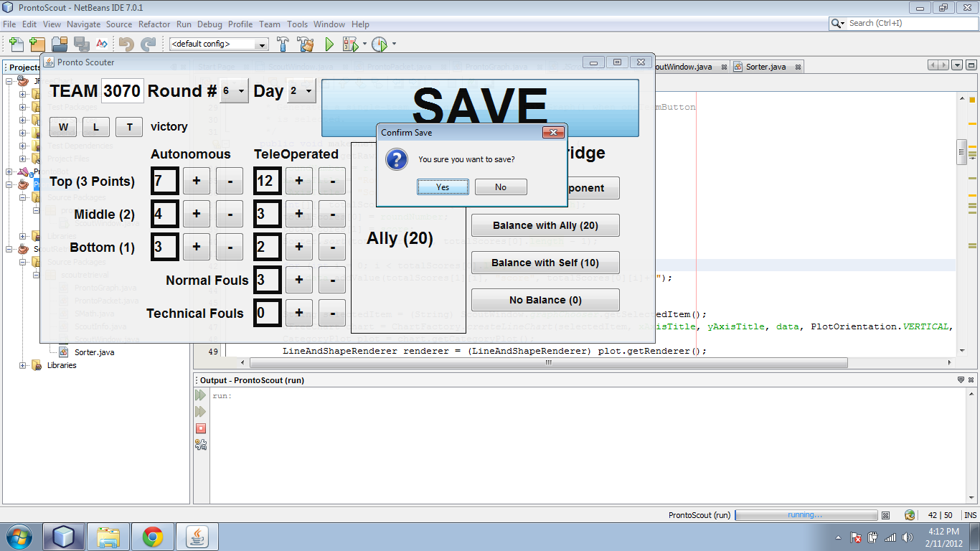Open the File menu

(x=9, y=24)
